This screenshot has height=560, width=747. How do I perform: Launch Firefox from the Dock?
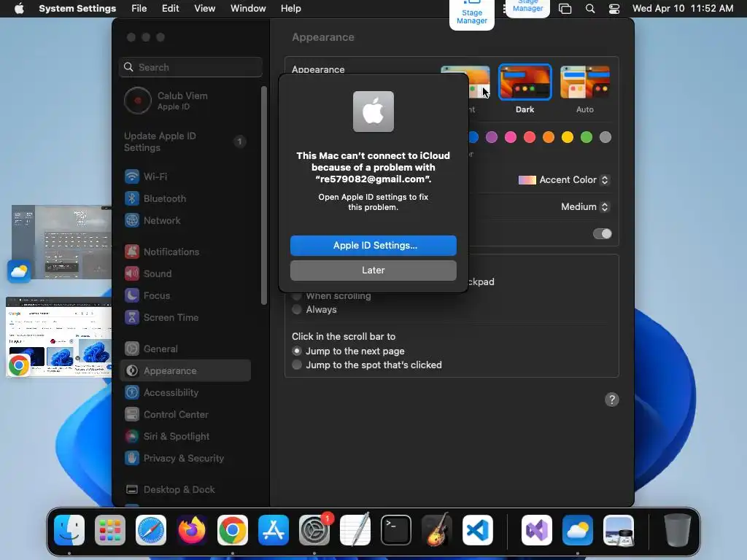(x=192, y=530)
